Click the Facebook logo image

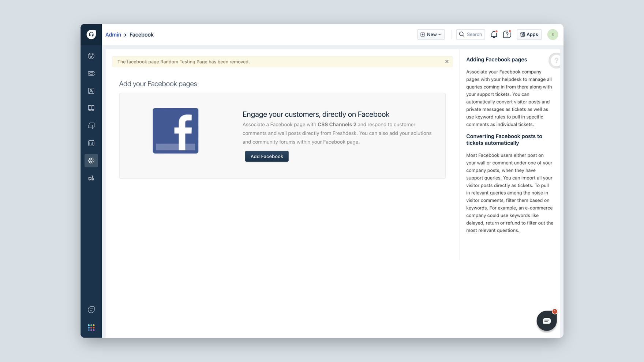coord(176,131)
